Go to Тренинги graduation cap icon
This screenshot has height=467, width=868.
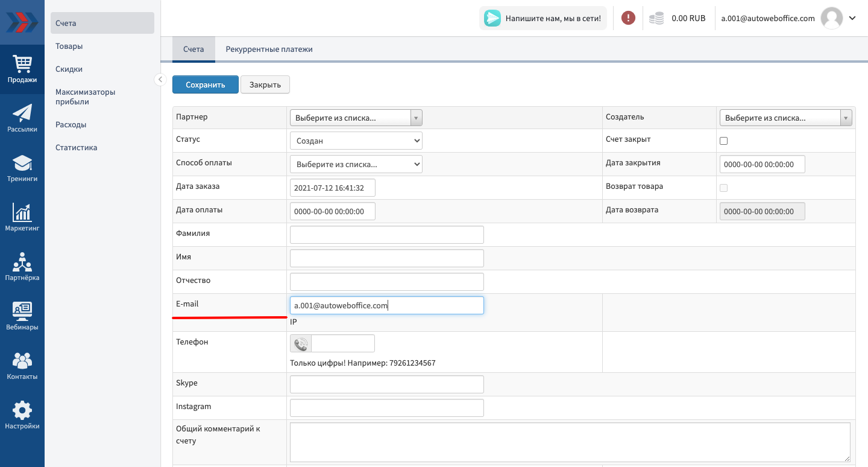(22, 168)
